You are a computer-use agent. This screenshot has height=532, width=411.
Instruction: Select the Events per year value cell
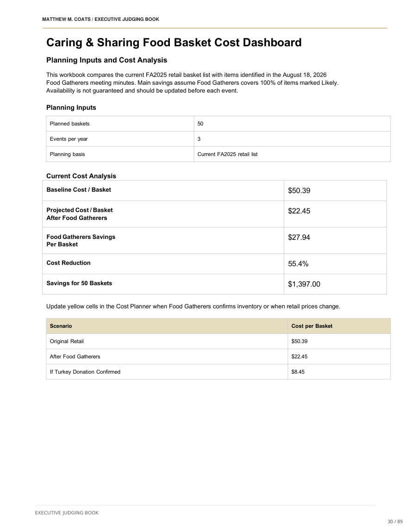point(292,139)
